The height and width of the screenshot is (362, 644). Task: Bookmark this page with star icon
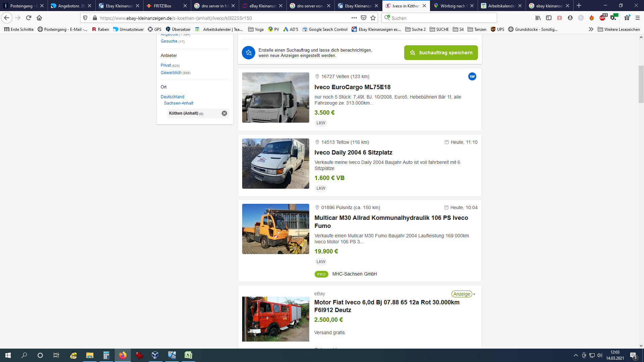[x=373, y=18]
